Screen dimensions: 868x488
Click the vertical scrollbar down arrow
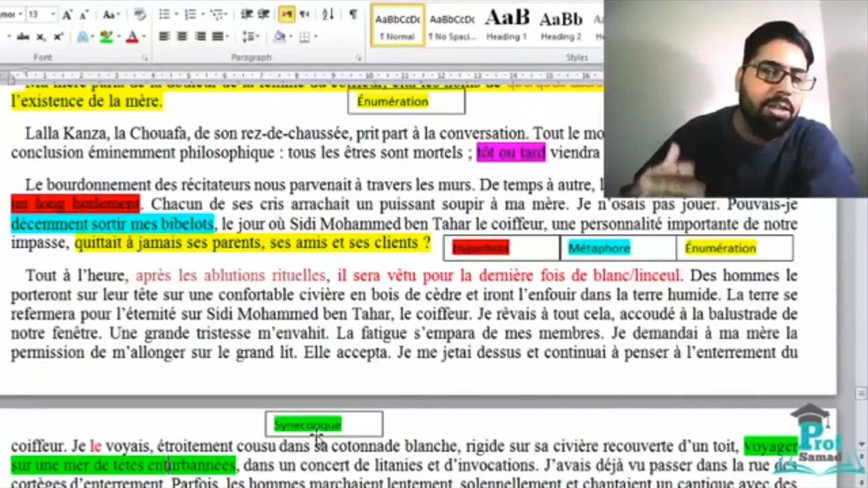pyautogui.click(x=861, y=445)
